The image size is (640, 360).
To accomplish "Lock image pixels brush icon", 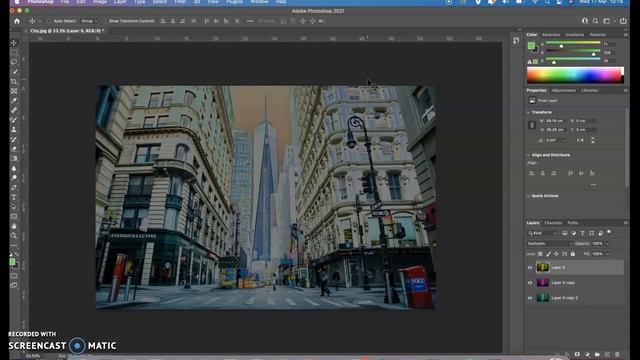I will pyautogui.click(x=548, y=254).
